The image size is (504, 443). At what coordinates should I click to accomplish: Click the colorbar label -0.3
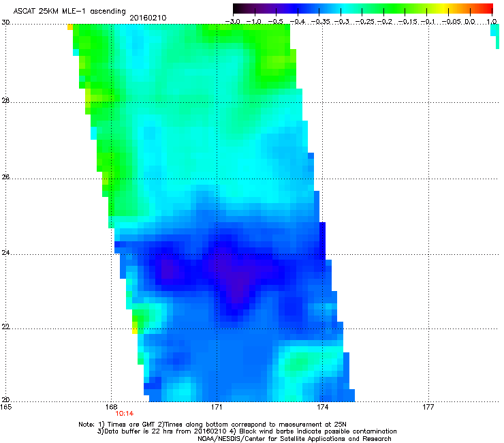pyautogui.click(x=342, y=22)
